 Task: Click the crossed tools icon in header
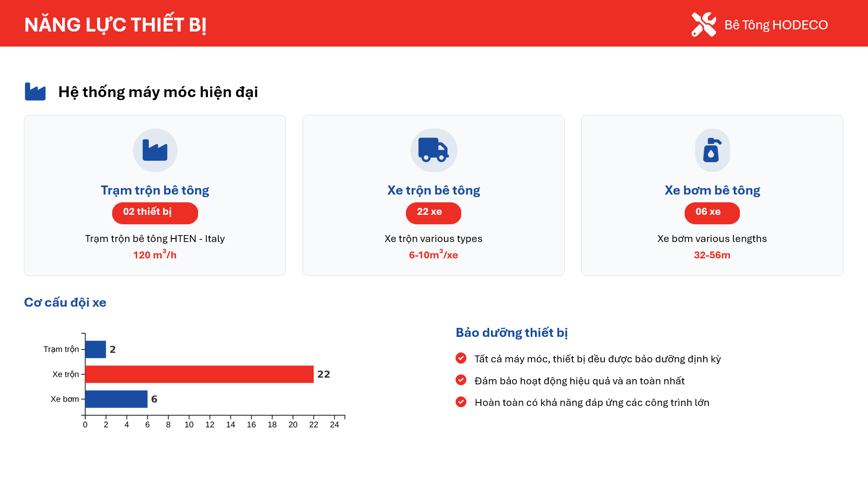704,25
